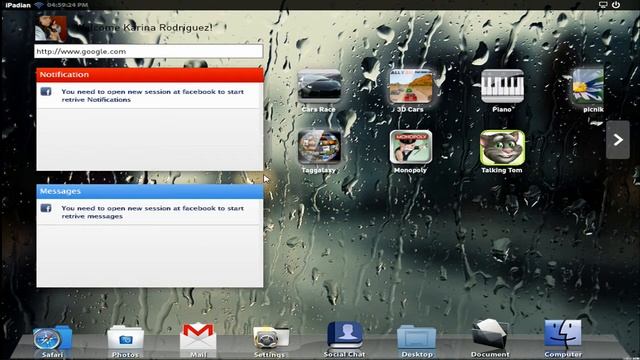Launch the Taggalaxy app
Image resolution: width=640 pixels, height=360 pixels.
click(319, 147)
